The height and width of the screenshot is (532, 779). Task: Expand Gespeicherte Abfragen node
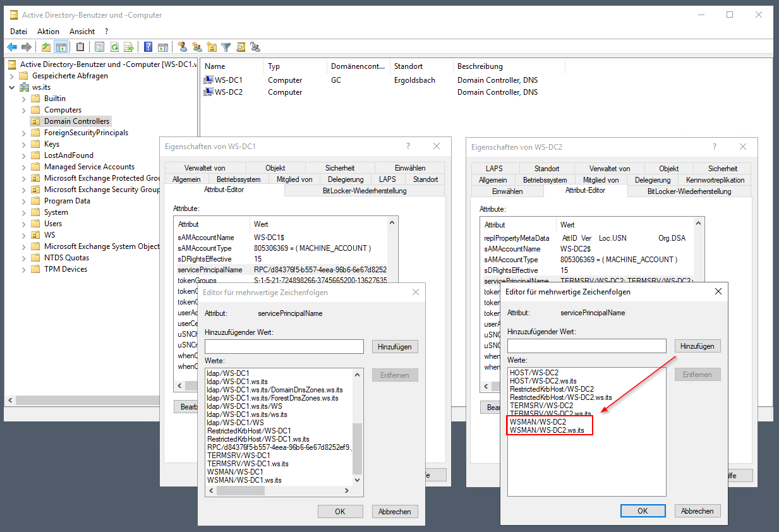click(12, 76)
